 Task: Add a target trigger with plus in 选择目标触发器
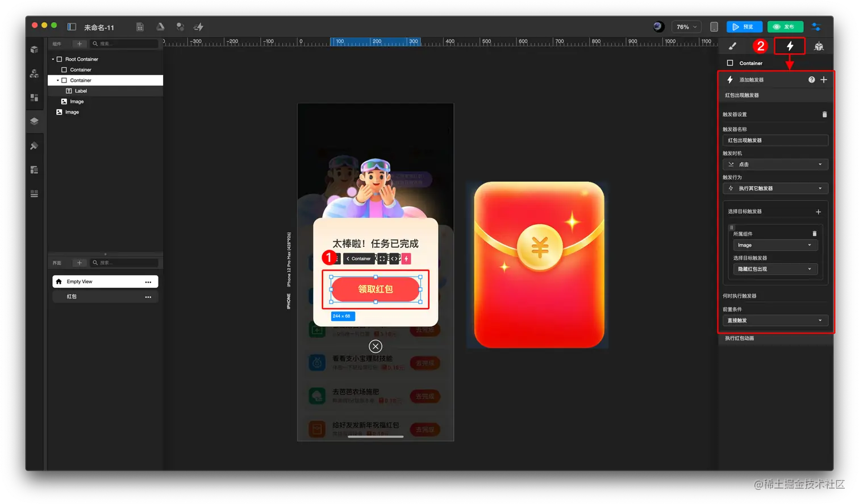[819, 212]
